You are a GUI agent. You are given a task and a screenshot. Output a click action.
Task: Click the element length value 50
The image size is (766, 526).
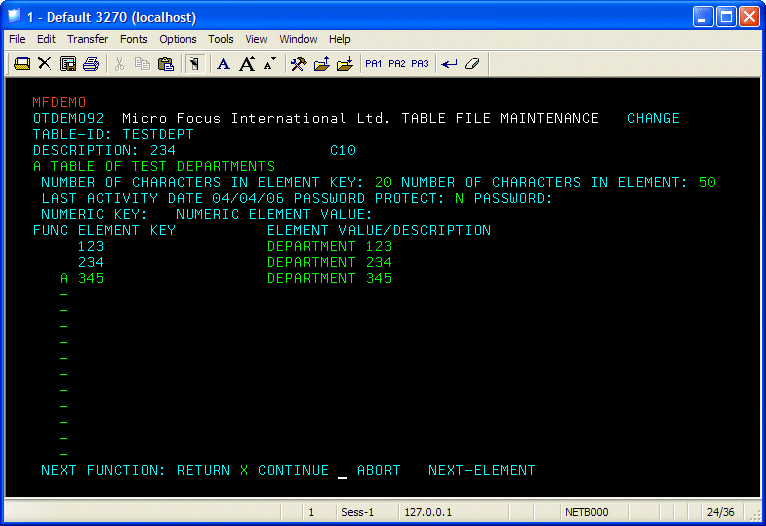pos(707,182)
